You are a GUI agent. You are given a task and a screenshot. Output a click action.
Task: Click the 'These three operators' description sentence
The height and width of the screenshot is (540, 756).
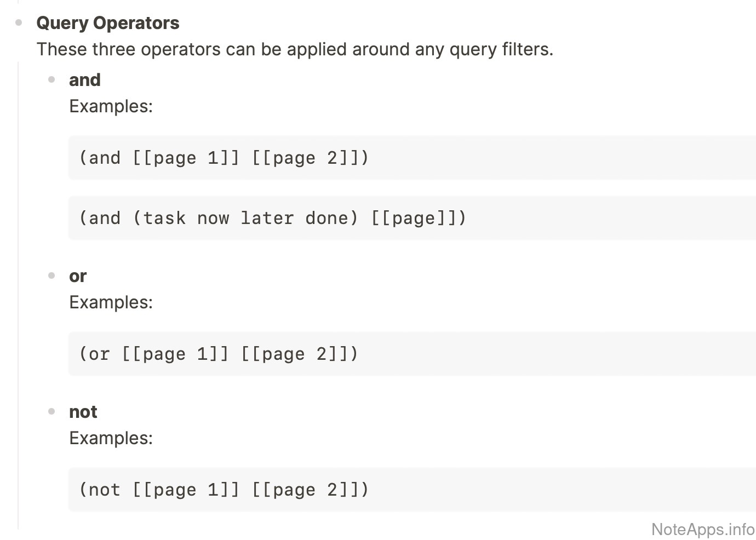tap(295, 49)
